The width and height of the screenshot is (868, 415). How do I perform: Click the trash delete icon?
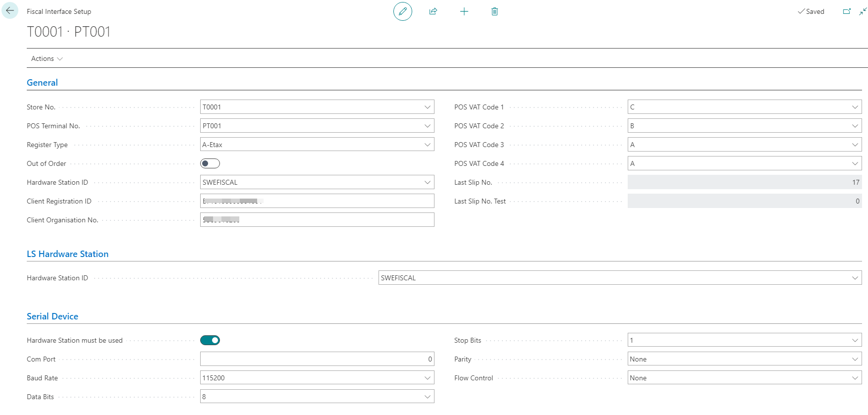coord(494,11)
